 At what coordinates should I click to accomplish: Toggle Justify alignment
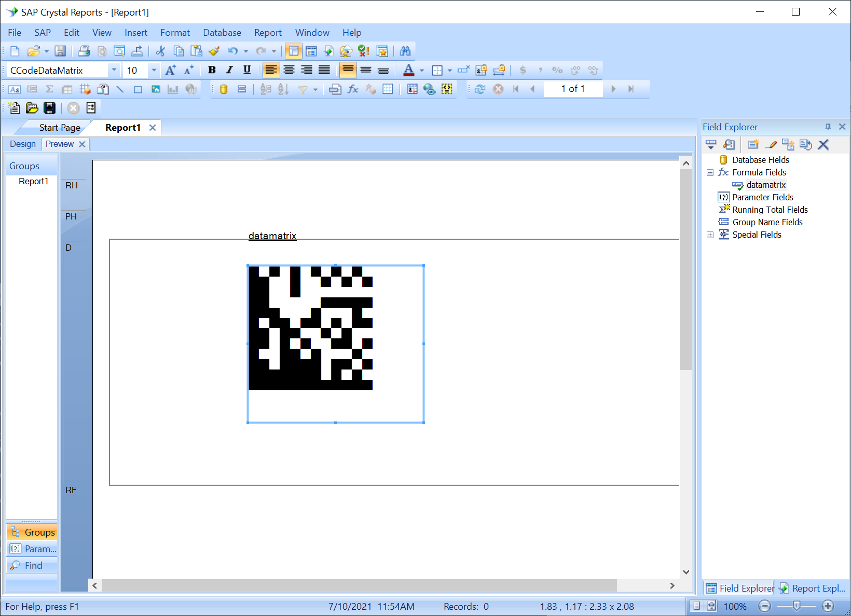[324, 70]
